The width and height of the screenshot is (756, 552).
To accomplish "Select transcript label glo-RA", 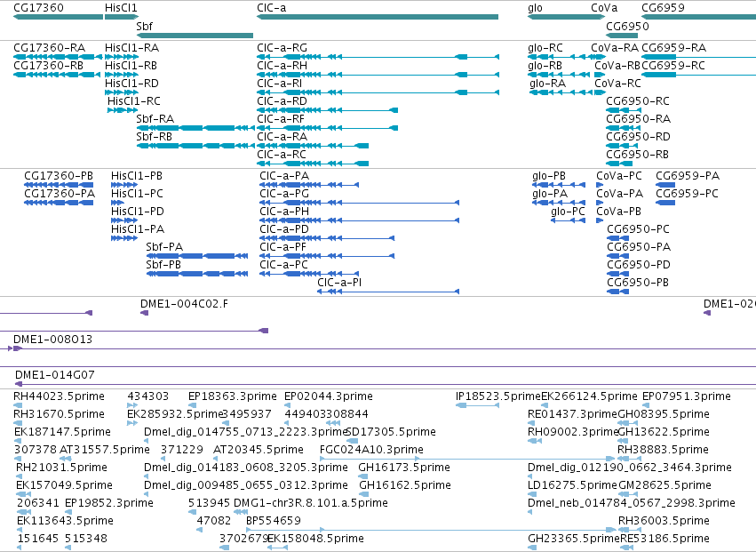I will tap(548, 83).
